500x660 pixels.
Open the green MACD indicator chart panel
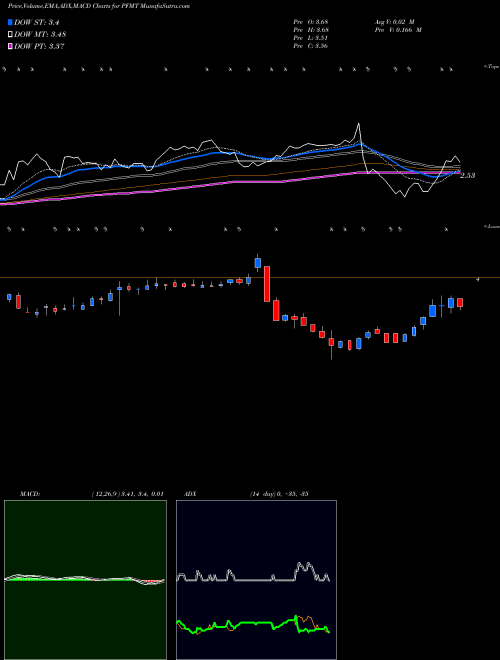tap(85, 580)
